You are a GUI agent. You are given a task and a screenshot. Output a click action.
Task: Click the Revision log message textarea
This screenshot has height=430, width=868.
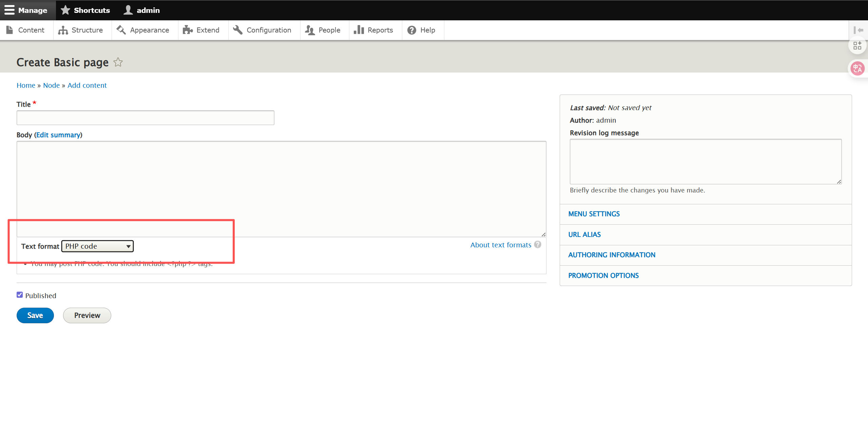pos(706,162)
